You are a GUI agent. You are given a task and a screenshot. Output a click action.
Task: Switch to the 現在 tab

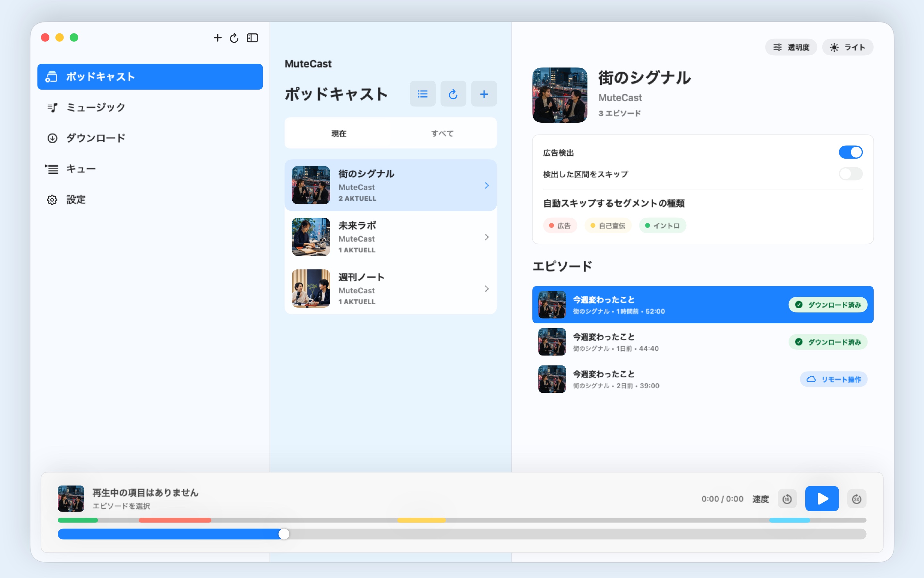(339, 133)
